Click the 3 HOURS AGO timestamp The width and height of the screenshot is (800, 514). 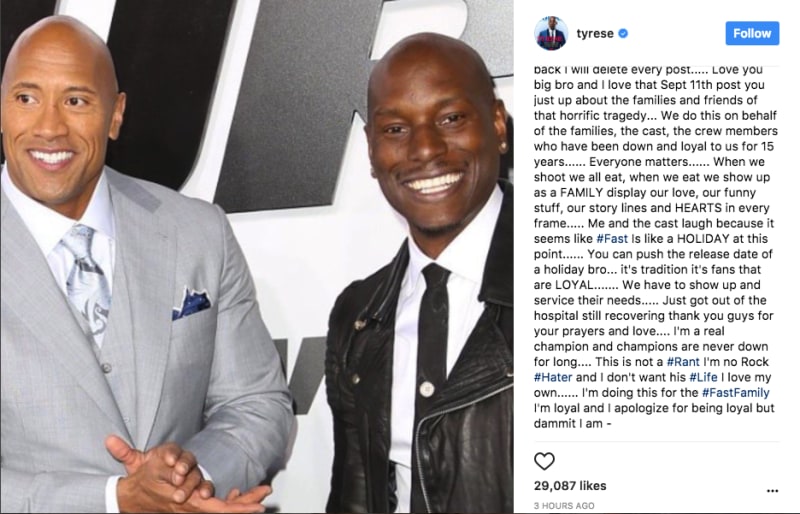click(x=564, y=506)
